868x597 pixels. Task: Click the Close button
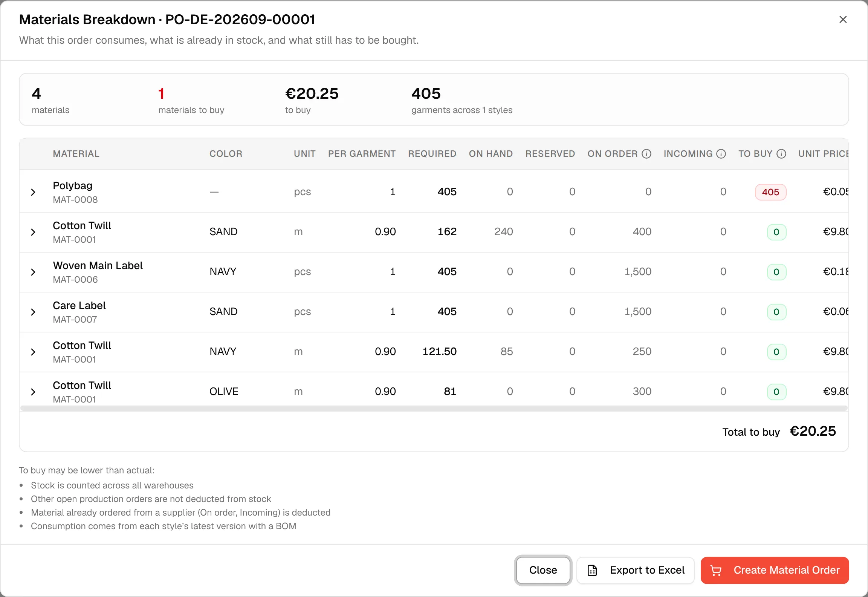point(543,570)
